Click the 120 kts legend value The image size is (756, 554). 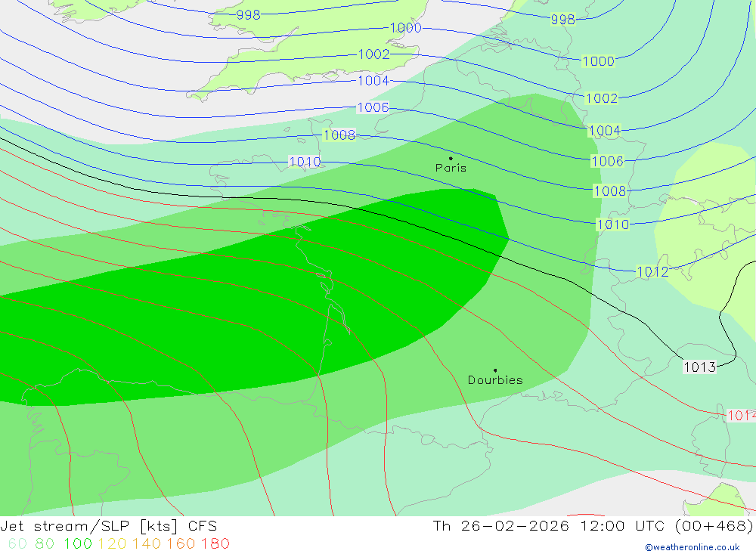point(112,543)
